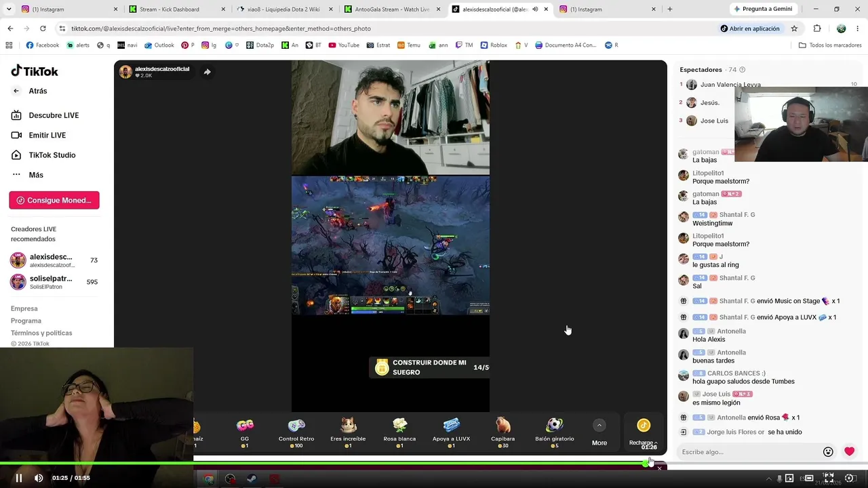The width and height of the screenshot is (868, 488).
Task: Bookmark this page with the star
Action: click(794, 28)
